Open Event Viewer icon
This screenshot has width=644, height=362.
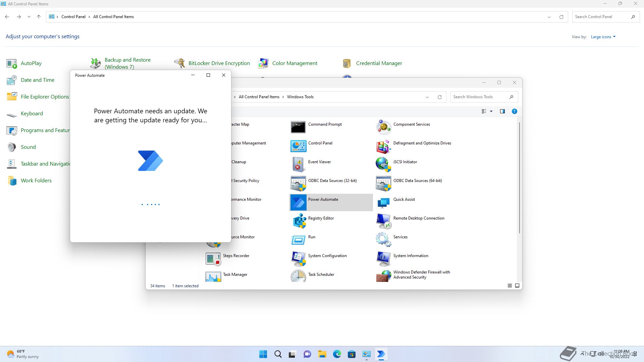pyautogui.click(x=298, y=165)
